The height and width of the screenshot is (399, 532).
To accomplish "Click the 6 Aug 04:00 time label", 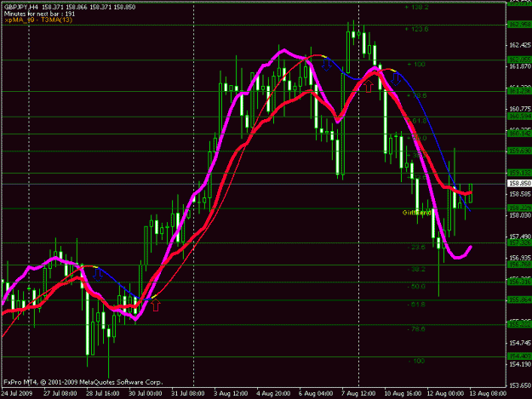I will [316, 394].
